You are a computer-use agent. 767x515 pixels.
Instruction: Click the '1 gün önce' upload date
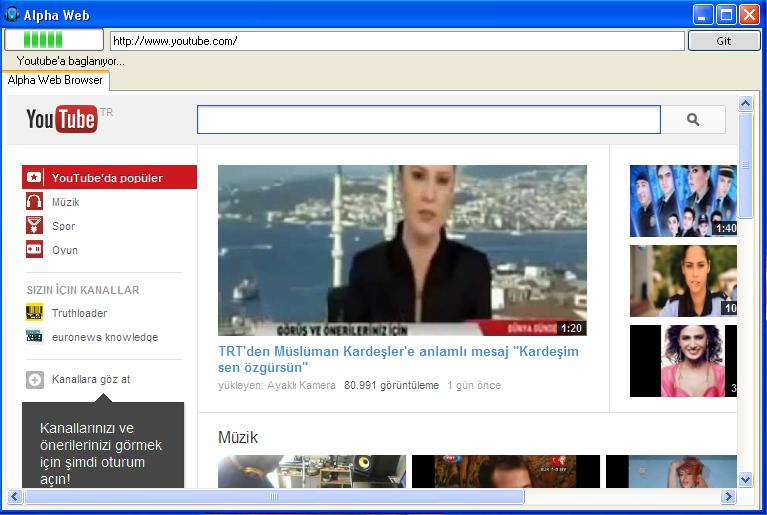click(474, 385)
